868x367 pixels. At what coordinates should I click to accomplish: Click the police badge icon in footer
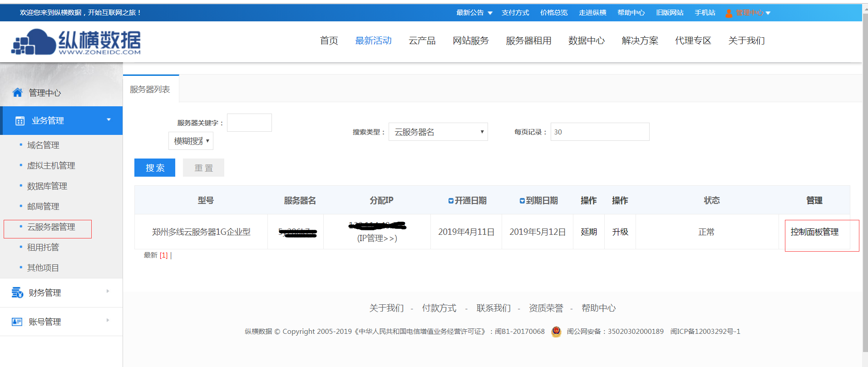(x=556, y=332)
